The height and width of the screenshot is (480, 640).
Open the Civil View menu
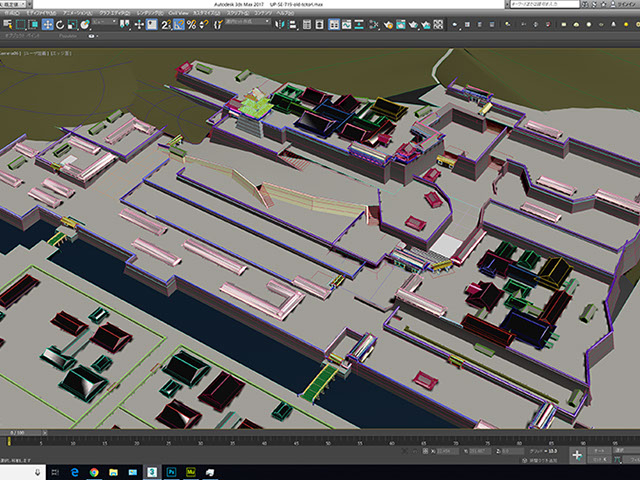click(x=178, y=11)
